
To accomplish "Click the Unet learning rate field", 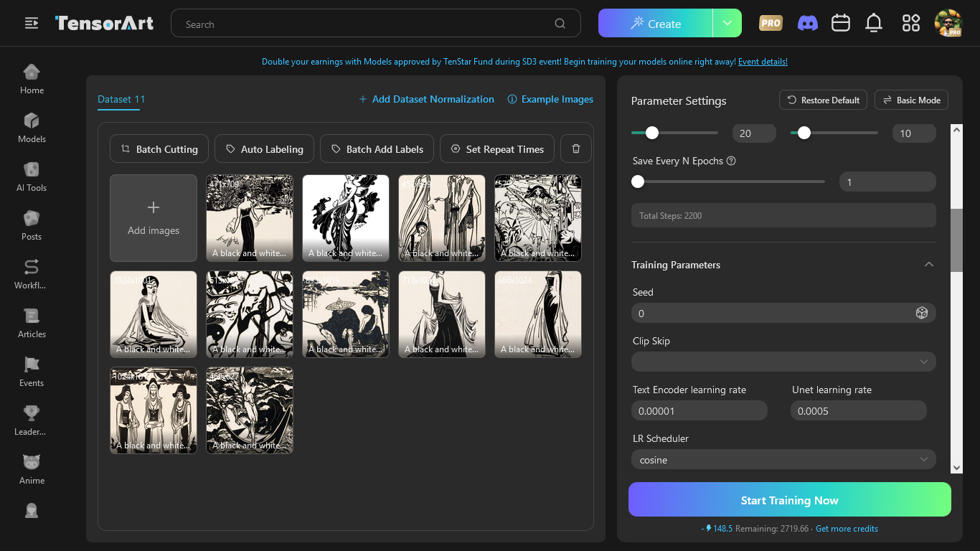I will tap(859, 410).
